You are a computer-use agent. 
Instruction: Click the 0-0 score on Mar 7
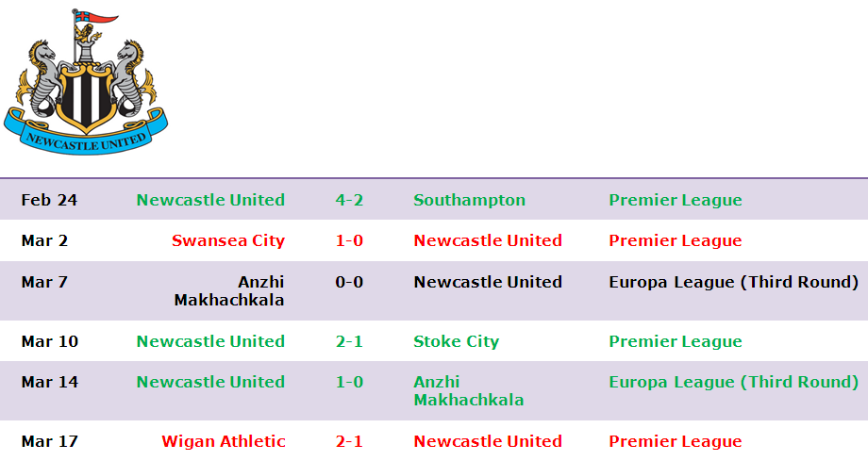349,282
